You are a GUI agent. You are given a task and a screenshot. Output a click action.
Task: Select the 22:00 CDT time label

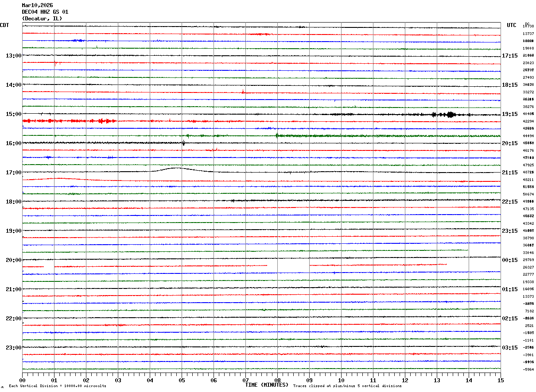point(13,319)
